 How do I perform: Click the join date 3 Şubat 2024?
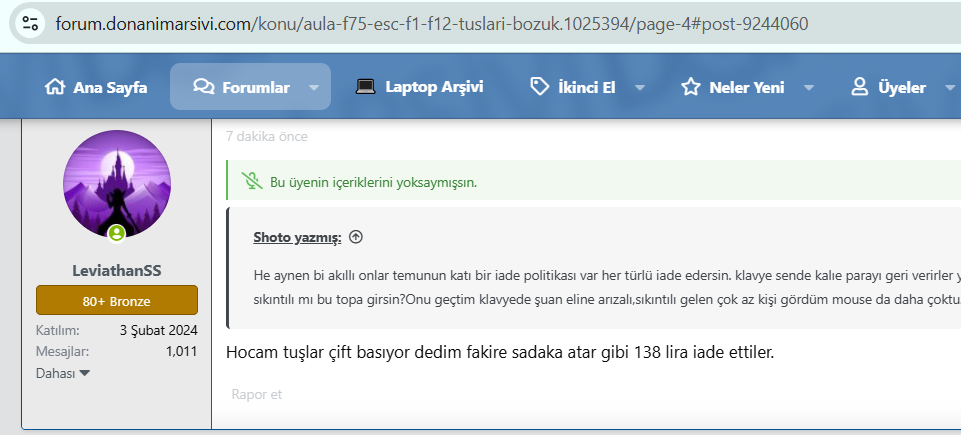159,331
